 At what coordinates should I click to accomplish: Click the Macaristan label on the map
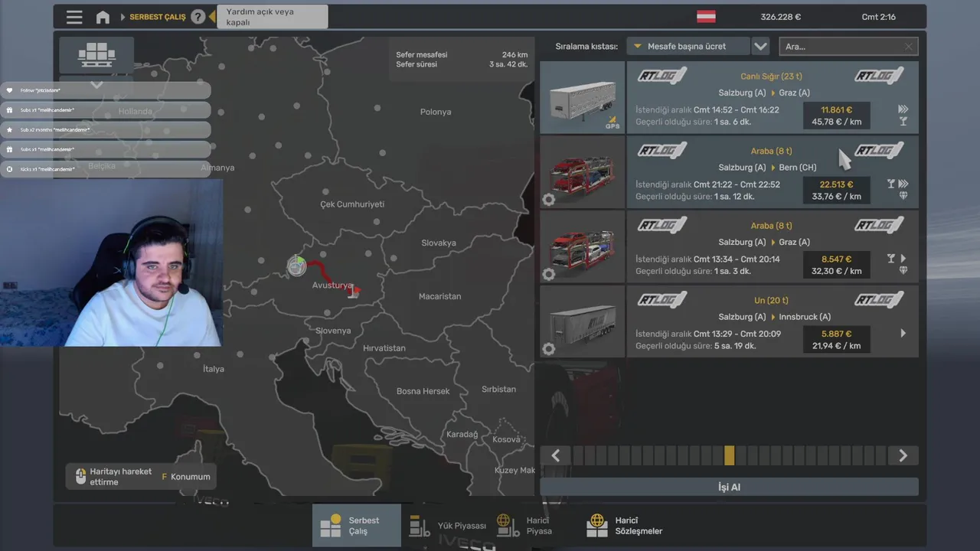[x=439, y=296]
